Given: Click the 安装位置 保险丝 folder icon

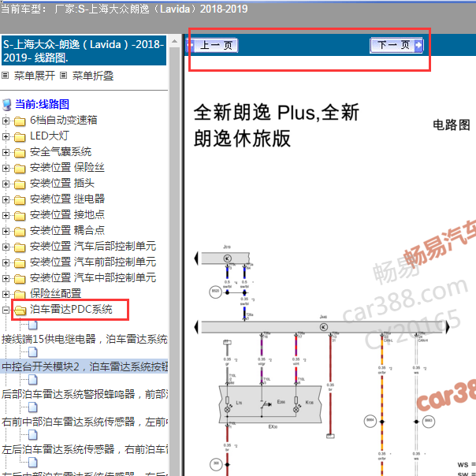Looking at the screenshot, I should coord(20,169).
